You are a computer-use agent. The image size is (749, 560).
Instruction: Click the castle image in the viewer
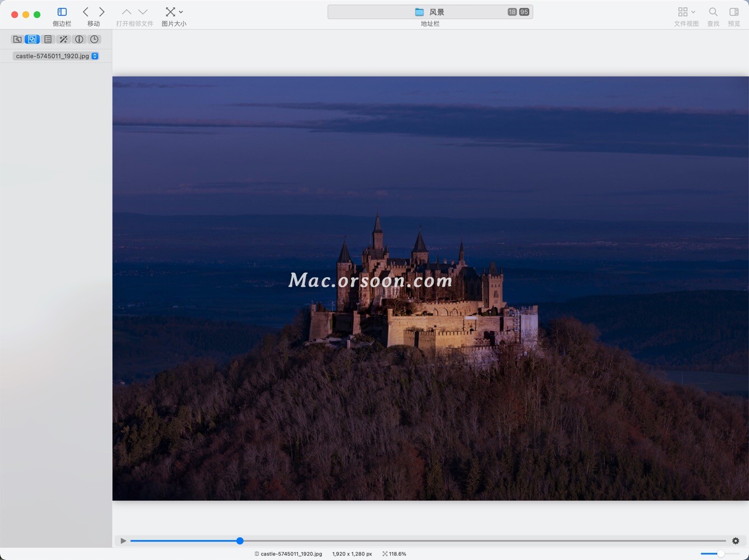(430, 288)
